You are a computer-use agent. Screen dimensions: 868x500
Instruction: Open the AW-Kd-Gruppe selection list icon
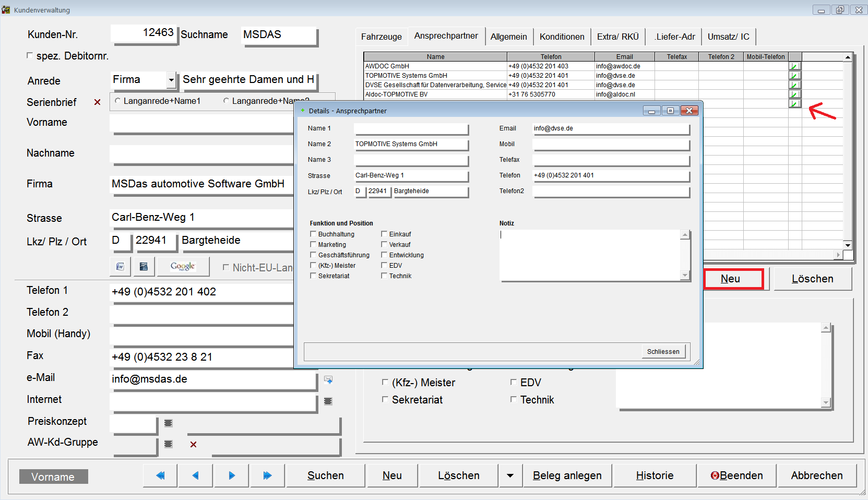point(168,444)
